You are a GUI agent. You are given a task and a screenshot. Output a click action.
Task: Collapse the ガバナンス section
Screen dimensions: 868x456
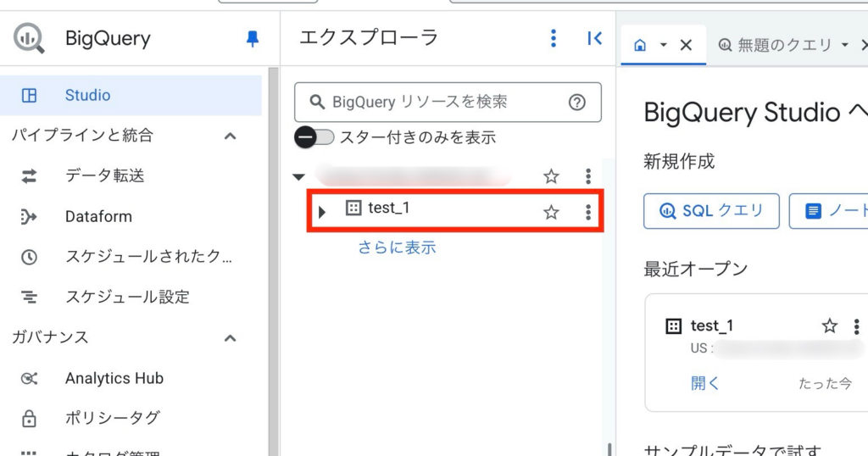(230, 338)
